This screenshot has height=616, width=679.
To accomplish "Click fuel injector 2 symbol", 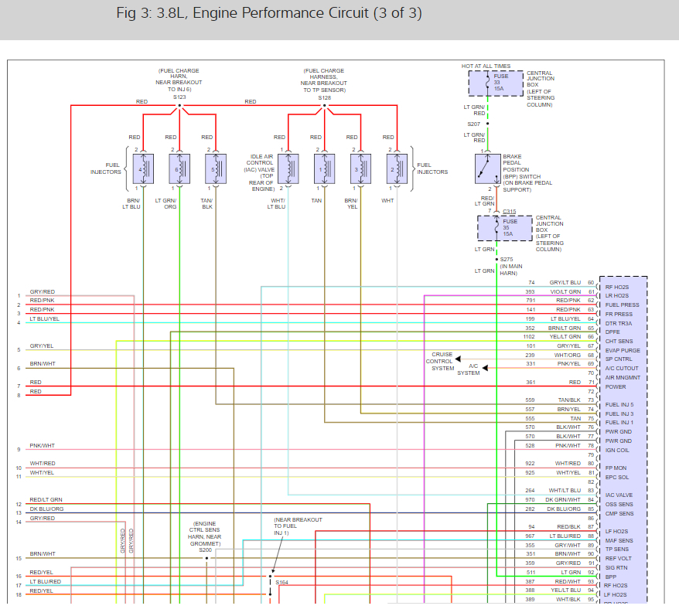I will (397, 168).
